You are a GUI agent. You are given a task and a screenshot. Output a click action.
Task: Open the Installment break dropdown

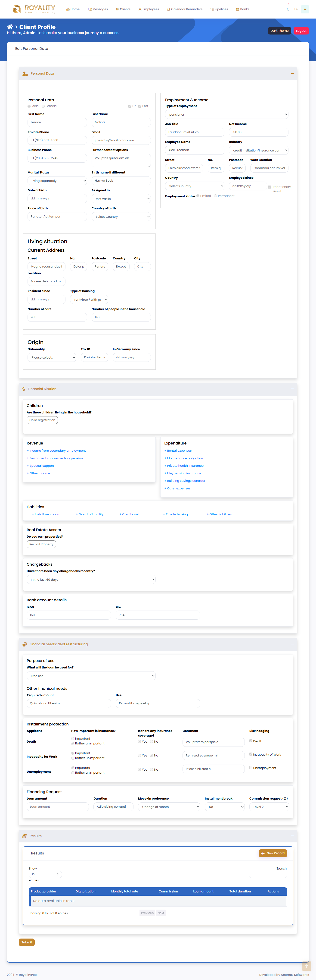click(x=224, y=807)
